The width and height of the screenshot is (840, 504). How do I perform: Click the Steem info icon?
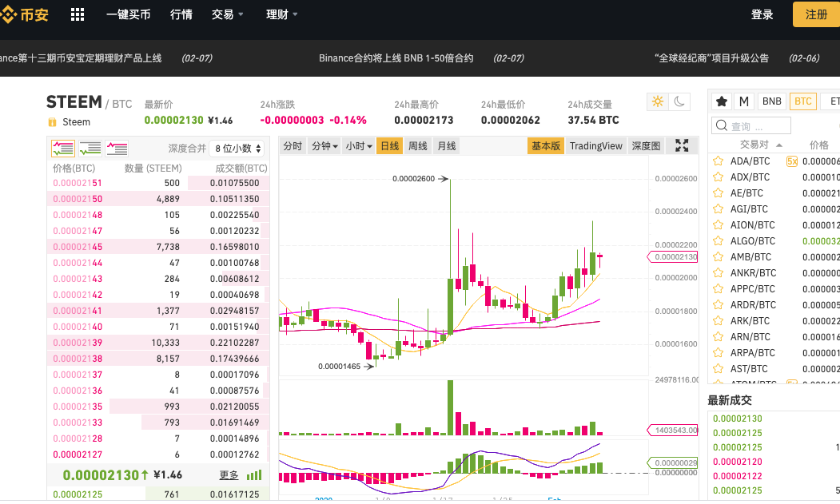52,122
